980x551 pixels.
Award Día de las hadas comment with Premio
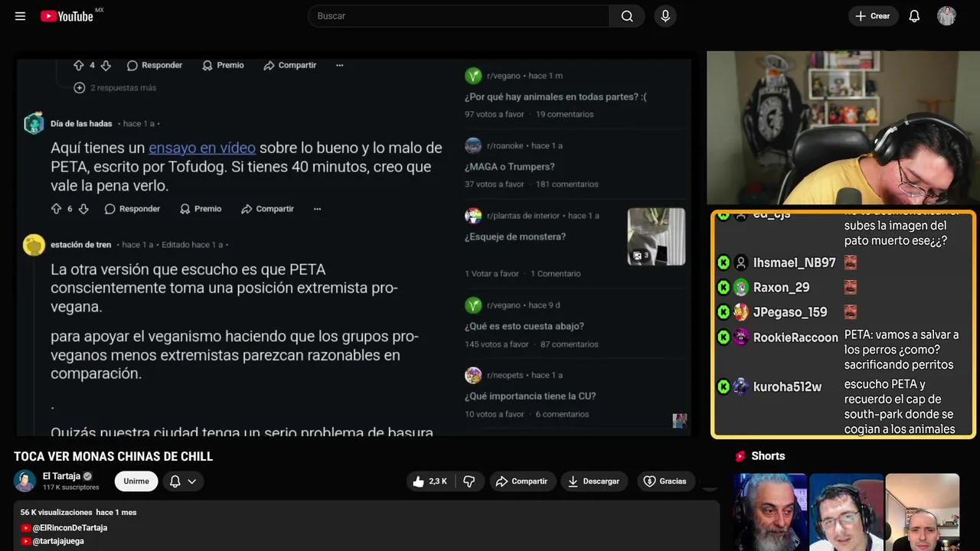click(x=201, y=209)
